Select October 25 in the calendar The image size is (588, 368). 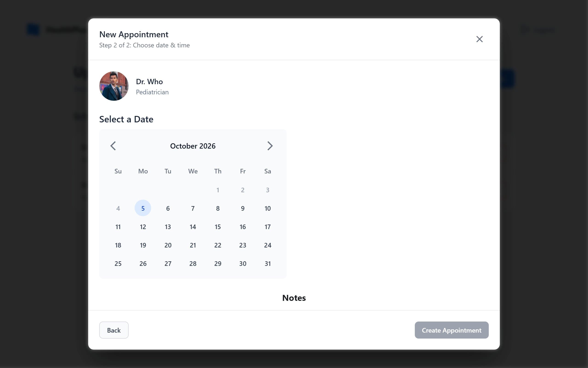click(x=118, y=263)
